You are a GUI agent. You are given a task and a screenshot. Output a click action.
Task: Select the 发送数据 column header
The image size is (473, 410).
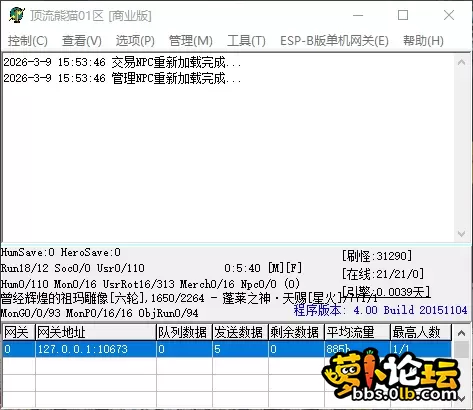240,332
